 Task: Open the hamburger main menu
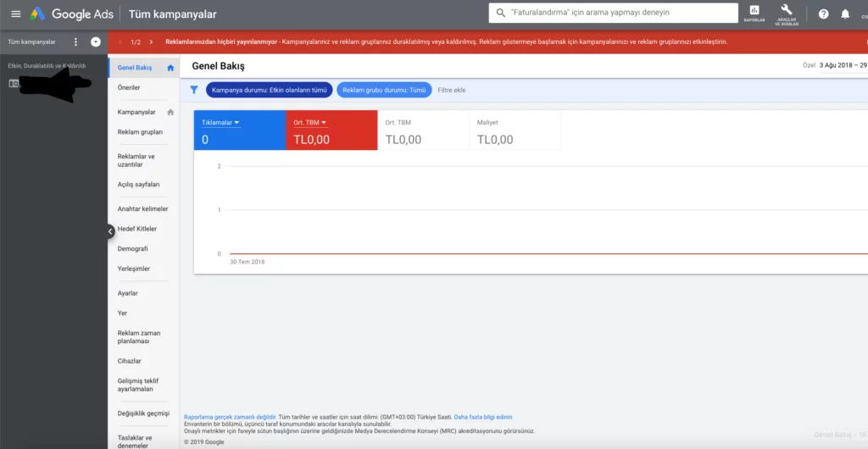pos(15,14)
